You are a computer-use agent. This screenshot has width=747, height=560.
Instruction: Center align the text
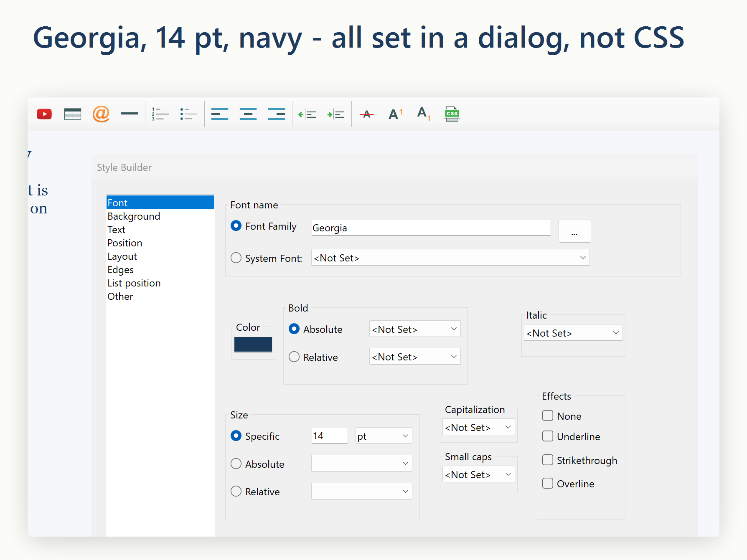(248, 114)
